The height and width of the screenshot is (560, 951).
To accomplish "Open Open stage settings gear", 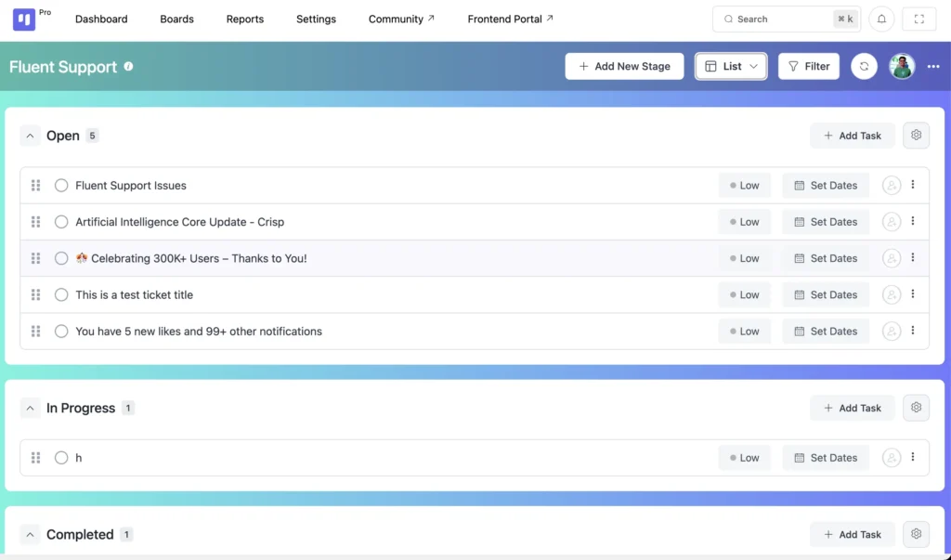I will tap(916, 136).
